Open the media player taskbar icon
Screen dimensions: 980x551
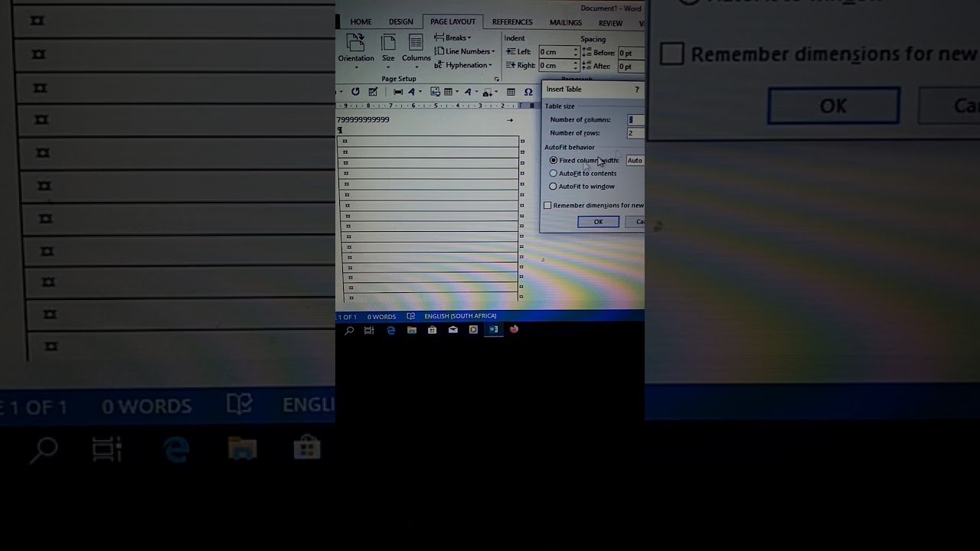pos(473,330)
